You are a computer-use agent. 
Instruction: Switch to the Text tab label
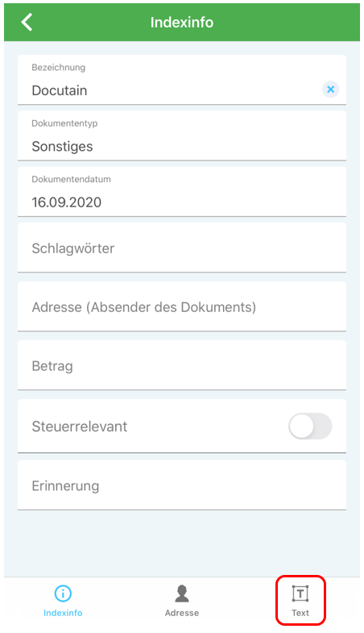click(x=300, y=613)
